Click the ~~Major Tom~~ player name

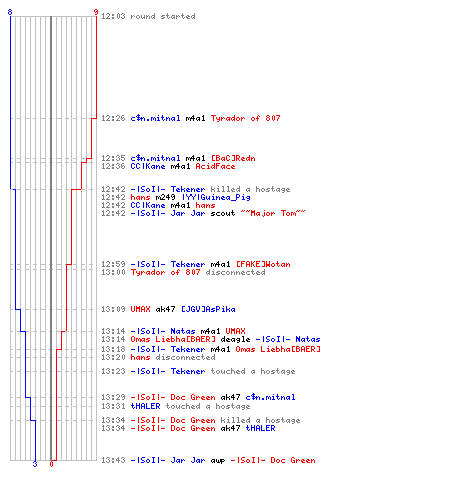[x=273, y=213]
